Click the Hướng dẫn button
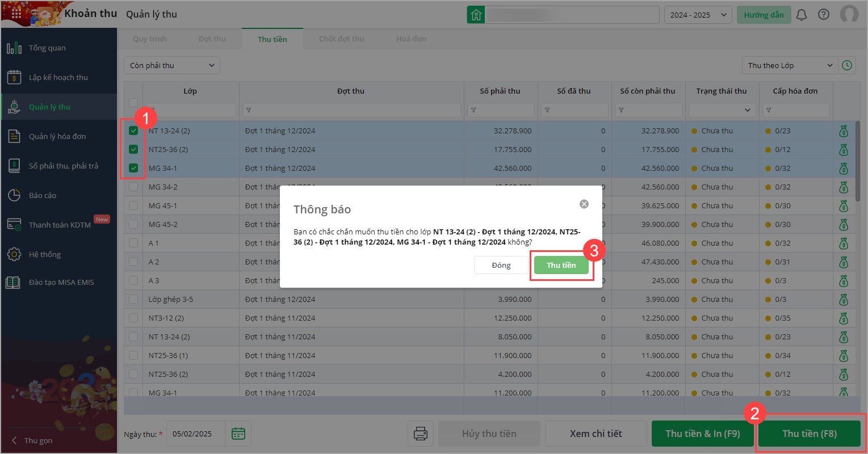Image resolution: width=868 pixels, height=454 pixels. coord(764,15)
